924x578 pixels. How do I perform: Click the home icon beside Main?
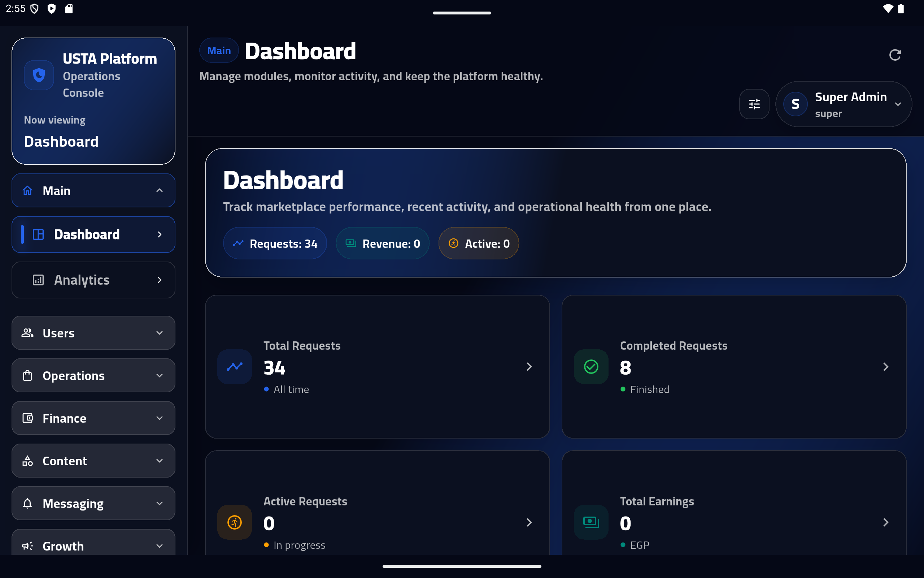[27, 190]
